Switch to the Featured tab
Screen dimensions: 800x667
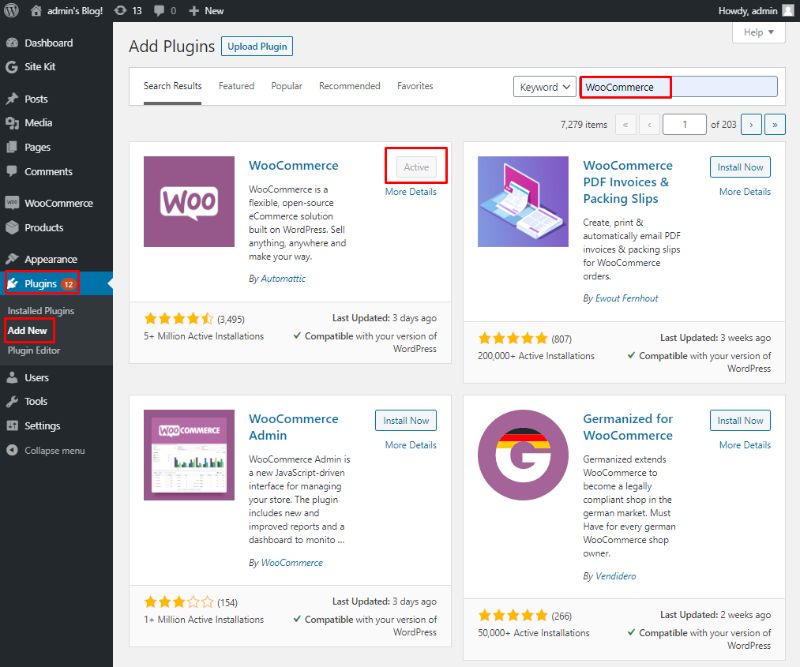(236, 86)
